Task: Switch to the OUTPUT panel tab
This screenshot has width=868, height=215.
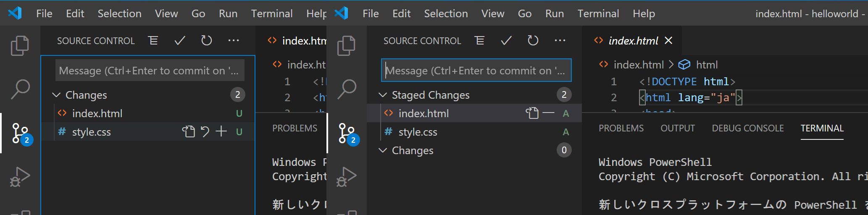Action: 678,128
